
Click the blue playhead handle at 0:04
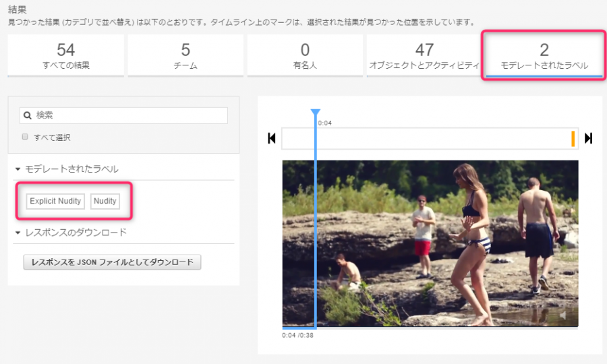316,113
